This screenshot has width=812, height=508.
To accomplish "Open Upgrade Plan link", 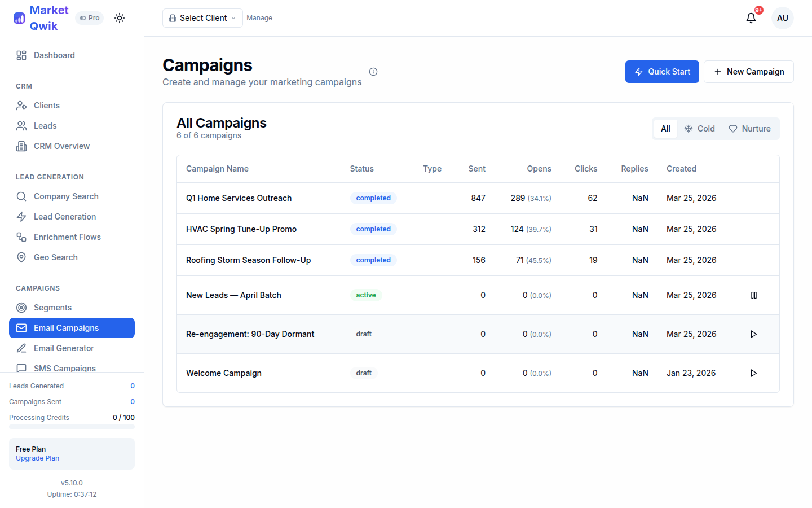I will click(37, 458).
